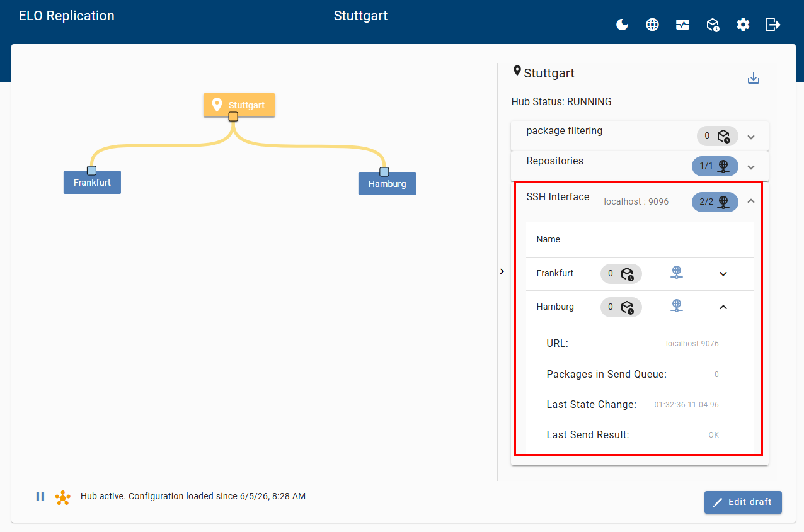Pause the hub with pause icon
This screenshot has width=804, height=532.
(x=40, y=497)
